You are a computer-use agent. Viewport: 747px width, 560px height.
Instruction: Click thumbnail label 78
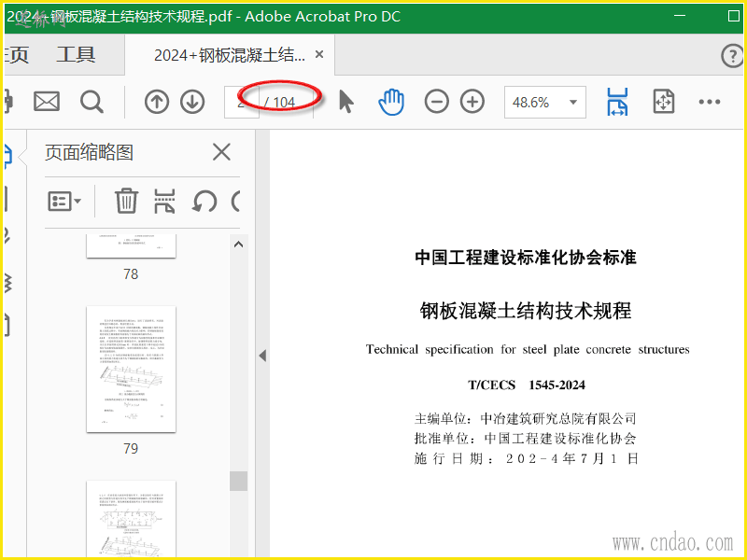click(x=131, y=274)
